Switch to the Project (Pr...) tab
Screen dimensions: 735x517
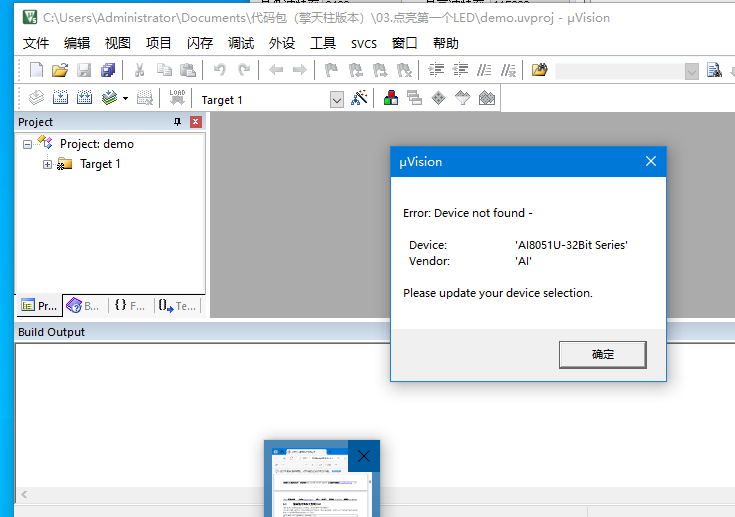[39, 306]
